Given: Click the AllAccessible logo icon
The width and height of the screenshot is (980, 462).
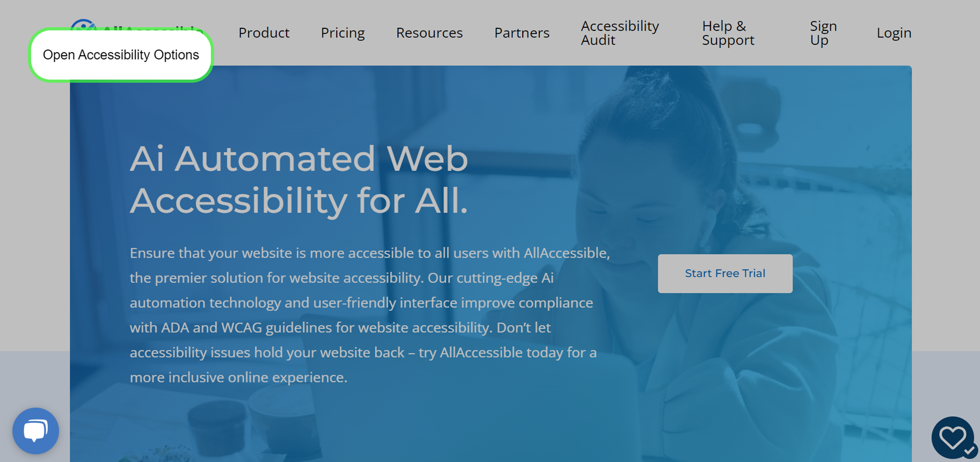Looking at the screenshot, I should (83, 24).
